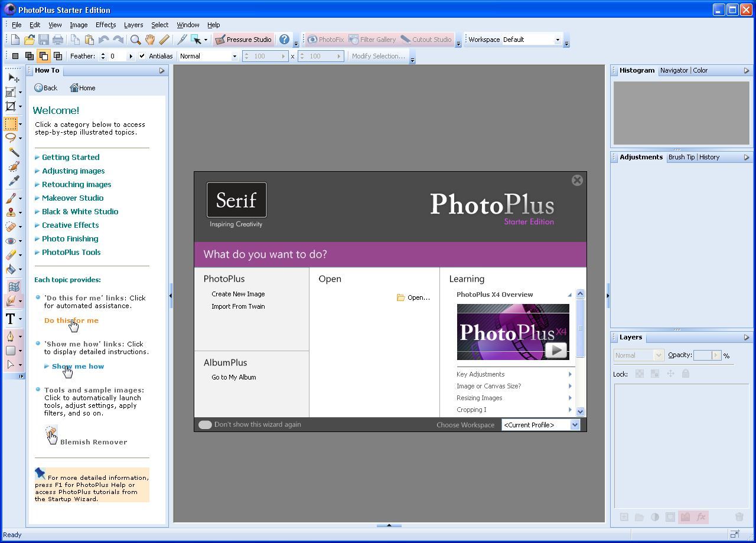The width and height of the screenshot is (756, 543).
Task: Select the Pen outline tool
Action: (x=11, y=336)
